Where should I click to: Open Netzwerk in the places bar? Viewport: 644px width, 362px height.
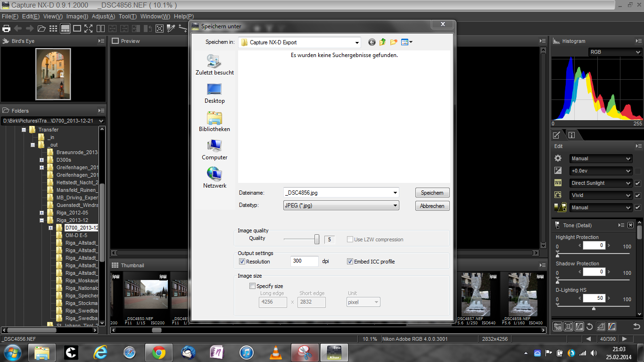click(x=215, y=178)
